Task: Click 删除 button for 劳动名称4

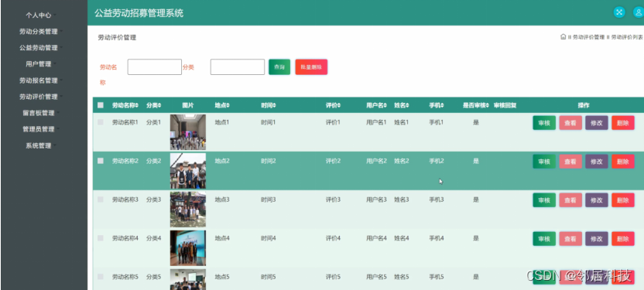Action: [x=623, y=239]
